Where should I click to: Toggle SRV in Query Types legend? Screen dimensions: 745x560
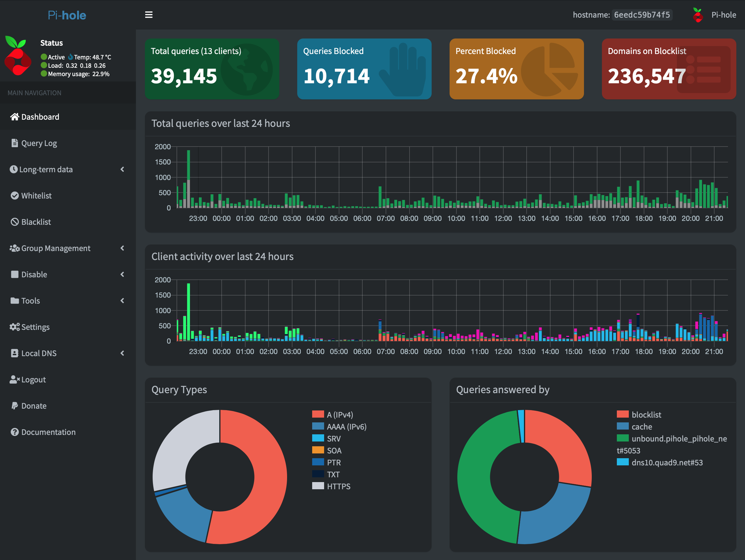tap(326, 438)
